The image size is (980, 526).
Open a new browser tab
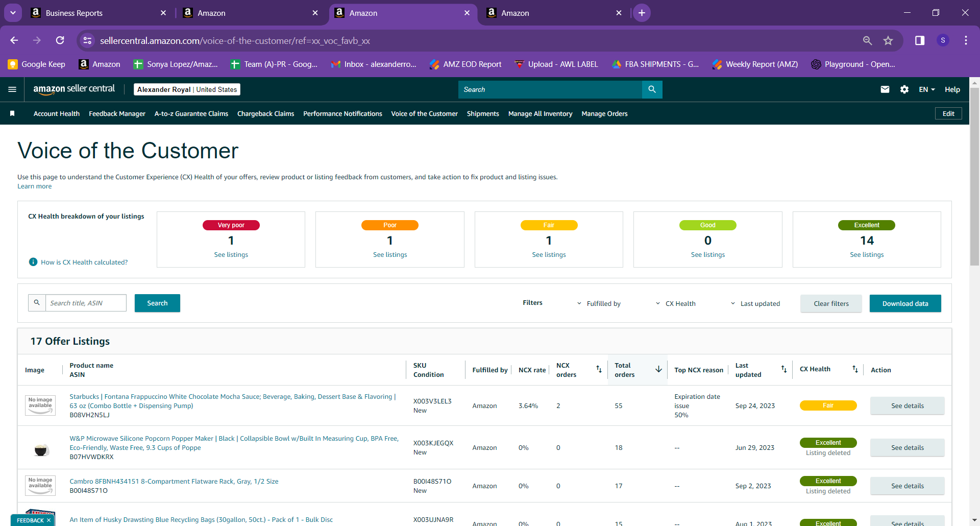pyautogui.click(x=642, y=13)
